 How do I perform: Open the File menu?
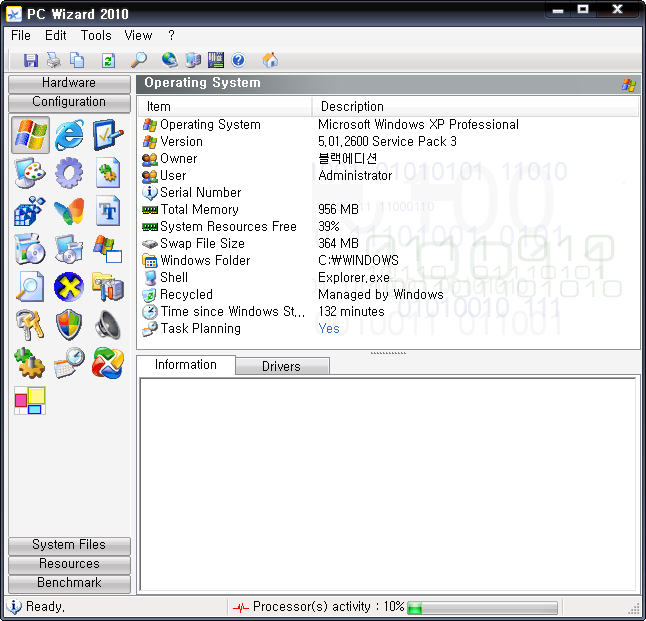coord(21,35)
